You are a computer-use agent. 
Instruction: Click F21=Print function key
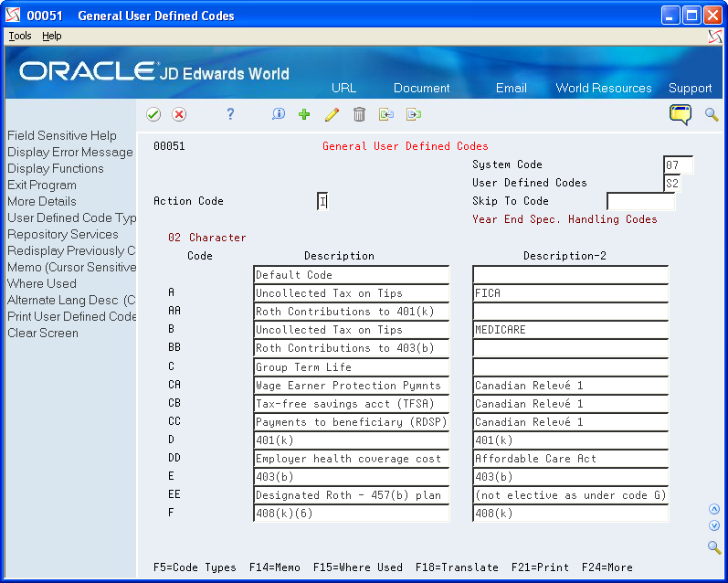click(x=541, y=567)
